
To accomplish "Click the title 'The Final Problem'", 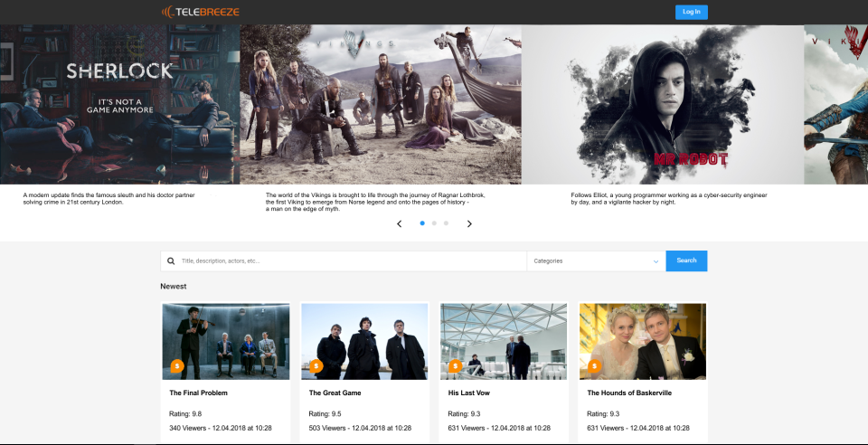I will pyautogui.click(x=198, y=393).
